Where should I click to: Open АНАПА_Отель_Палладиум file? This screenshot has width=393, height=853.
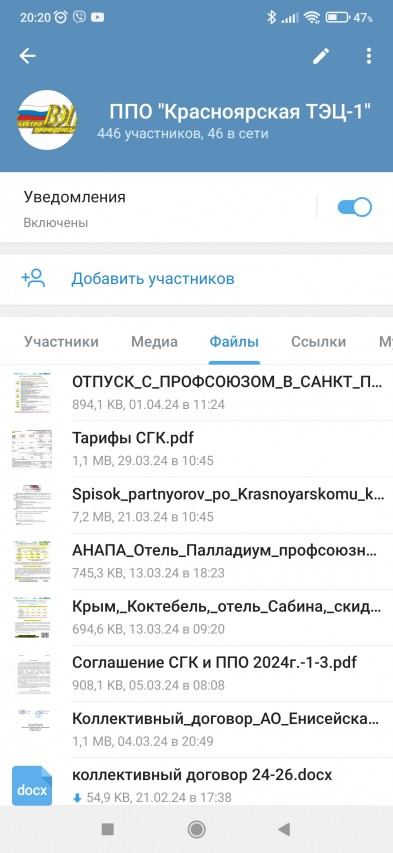pyautogui.click(x=196, y=561)
